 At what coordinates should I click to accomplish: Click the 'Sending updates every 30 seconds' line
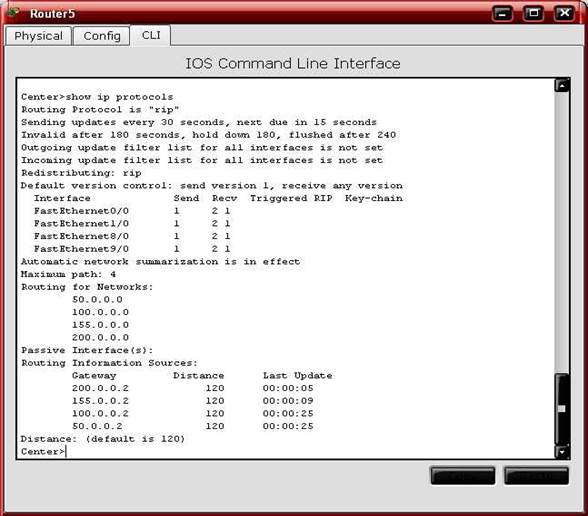[199, 122]
